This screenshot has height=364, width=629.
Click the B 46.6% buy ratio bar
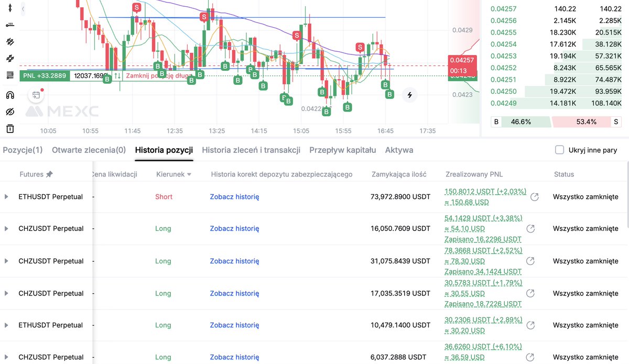[x=521, y=122]
